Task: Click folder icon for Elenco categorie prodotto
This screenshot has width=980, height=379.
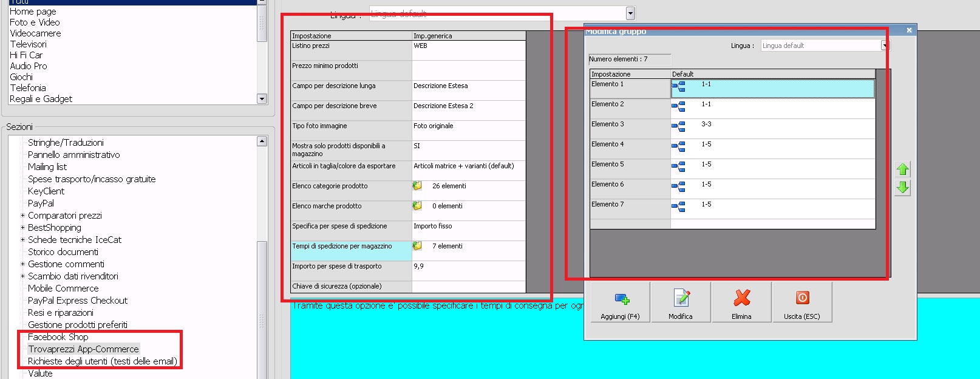Action: click(x=417, y=186)
